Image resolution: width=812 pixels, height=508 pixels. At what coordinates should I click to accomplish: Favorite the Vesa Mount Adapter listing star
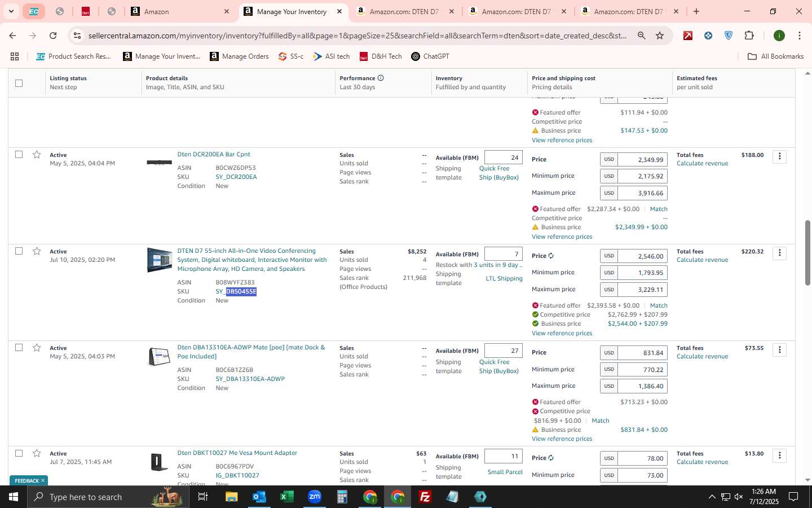37,453
